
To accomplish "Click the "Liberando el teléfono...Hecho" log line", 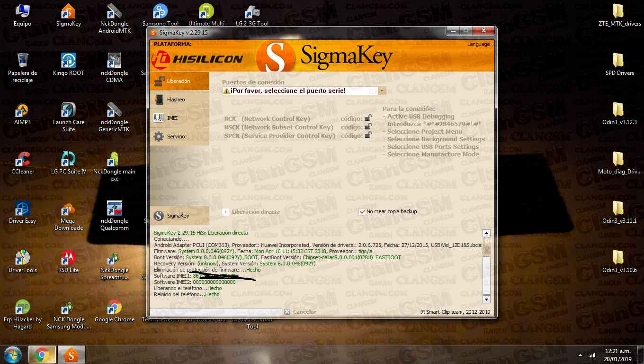I will click(188, 288).
